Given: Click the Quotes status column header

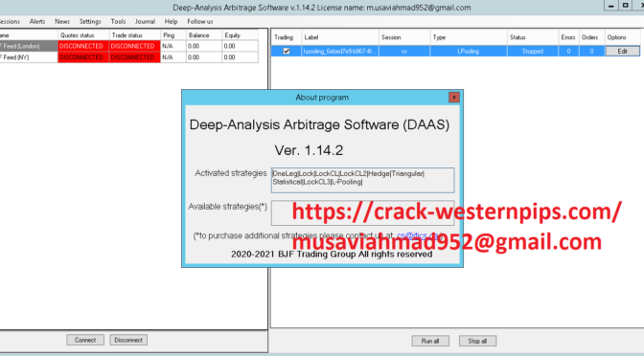Looking at the screenshot, I should 83,35.
